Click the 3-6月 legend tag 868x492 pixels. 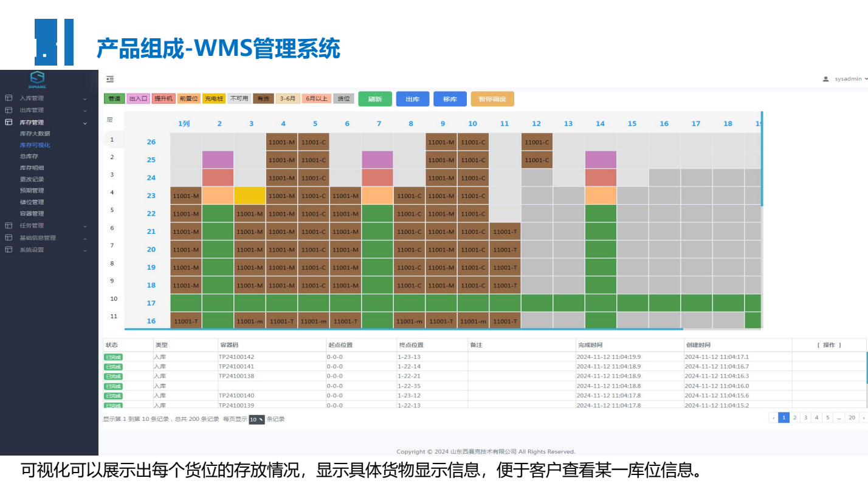[x=288, y=98]
